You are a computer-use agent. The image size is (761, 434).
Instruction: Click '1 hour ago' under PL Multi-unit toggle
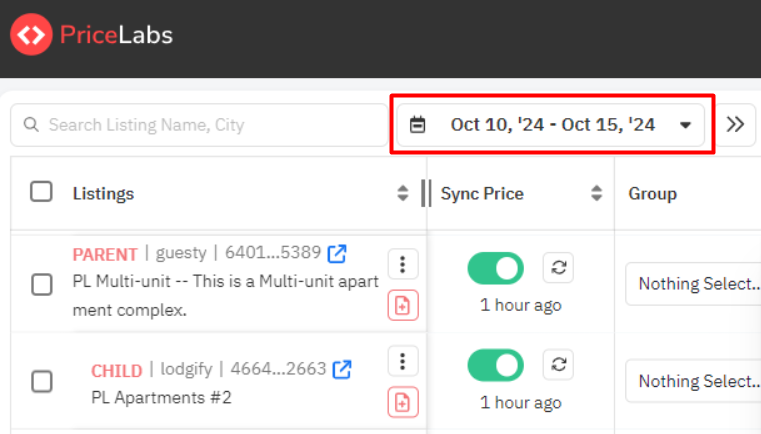(x=521, y=305)
